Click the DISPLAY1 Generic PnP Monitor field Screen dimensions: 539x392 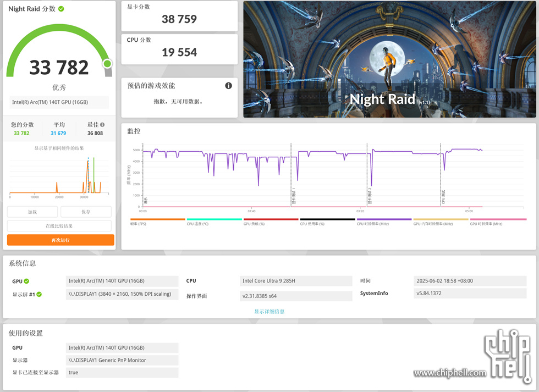click(x=122, y=360)
